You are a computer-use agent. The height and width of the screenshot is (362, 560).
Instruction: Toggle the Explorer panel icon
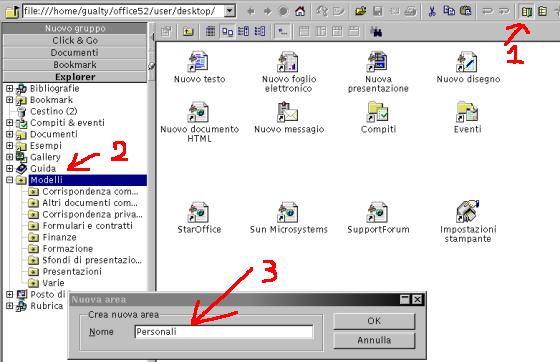pyautogui.click(x=526, y=11)
